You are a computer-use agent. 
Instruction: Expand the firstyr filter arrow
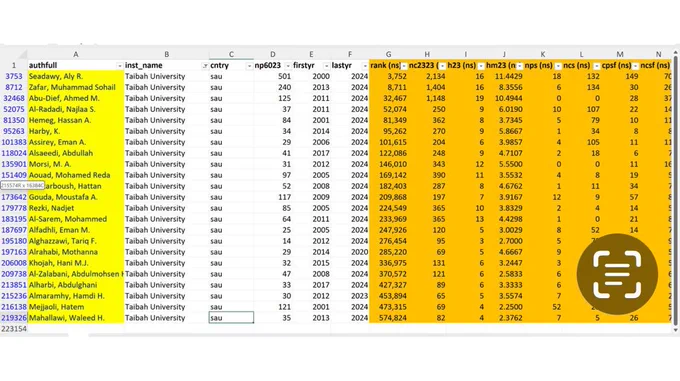pyautogui.click(x=326, y=66)
